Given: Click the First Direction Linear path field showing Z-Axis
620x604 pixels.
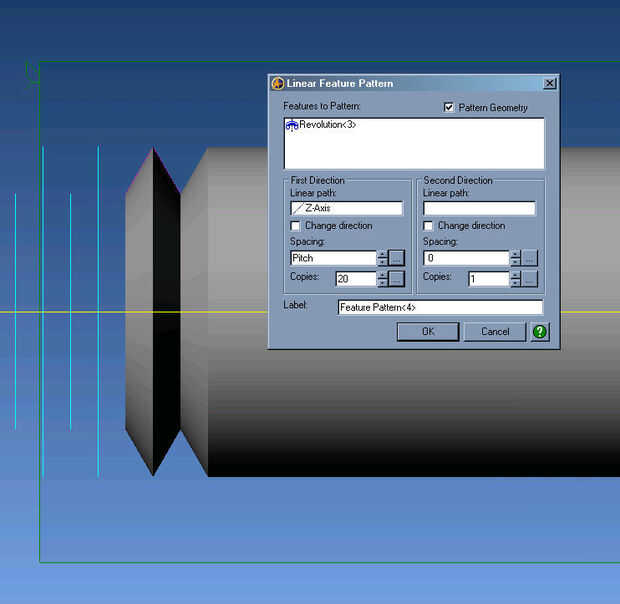Looking at the screenshot, I should pyautogui.click(x=347, y=208).
